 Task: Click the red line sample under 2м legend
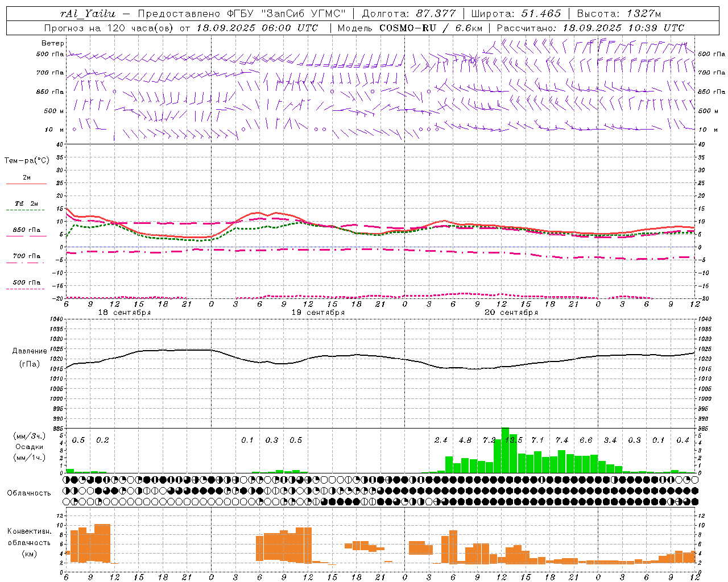[x=26, y=184]
